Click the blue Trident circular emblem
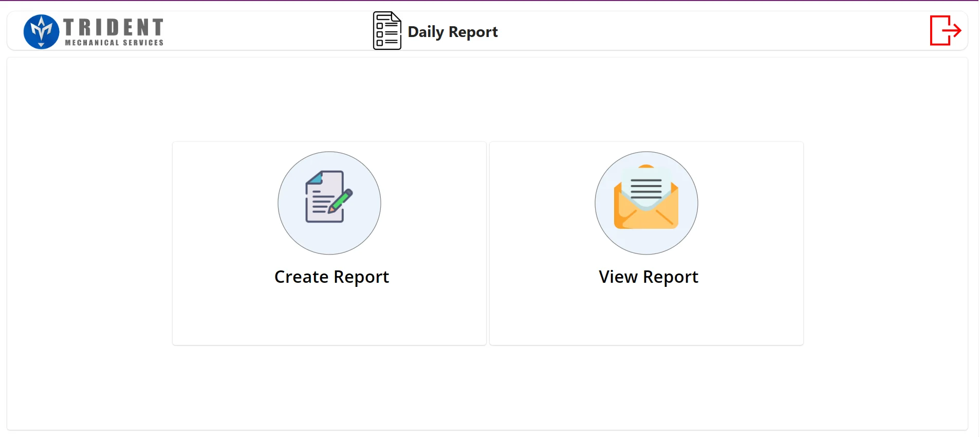 click(x=41, y=31)
